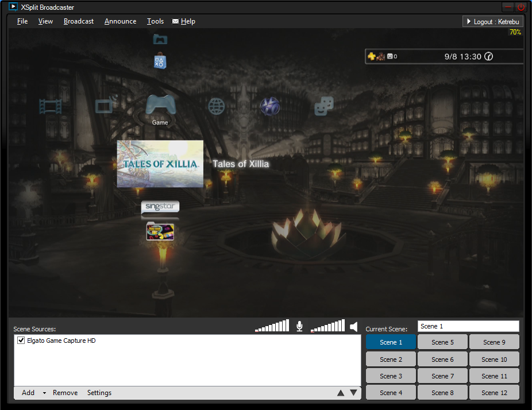Click the Tales of Xillia title text
The height and width of the screenshot is (410, 532).
(x=241, y=164)
